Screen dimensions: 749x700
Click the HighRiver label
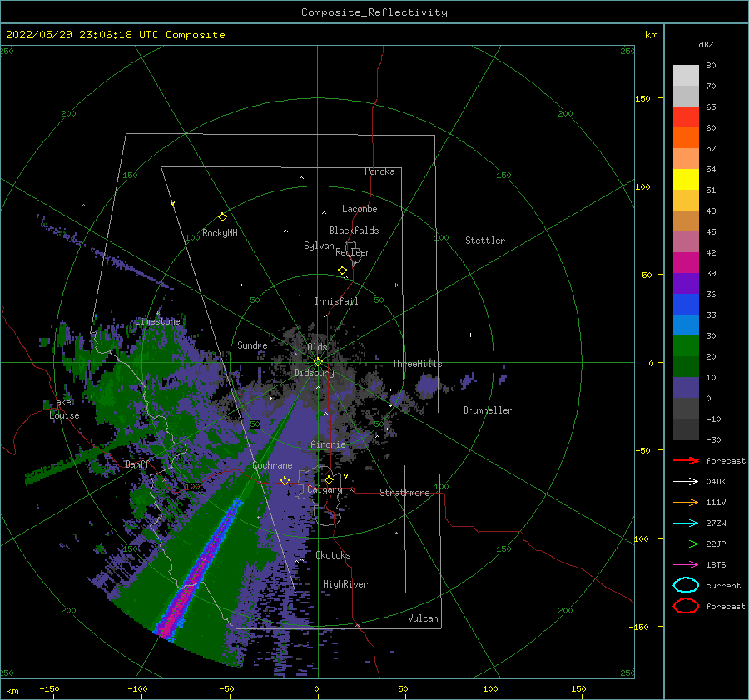click(x=345, y=584)
